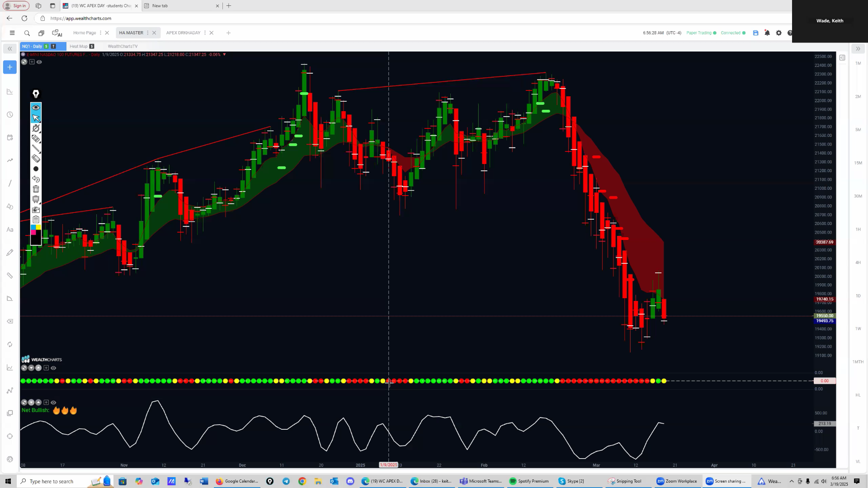Open HA MASTER tab options menu
This screenshot has height=488, width=868.
[x=148, y=33]
